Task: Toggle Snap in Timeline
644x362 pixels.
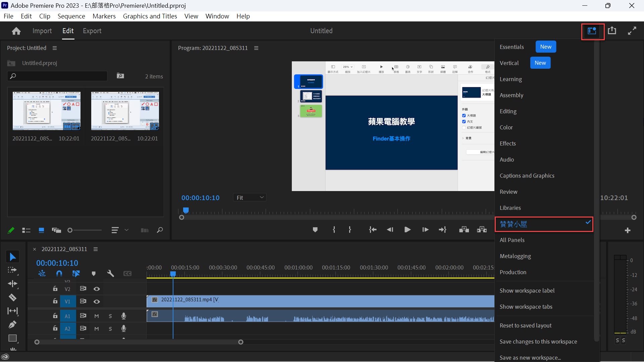Action: pyautogui.click(x=59, y=274)
